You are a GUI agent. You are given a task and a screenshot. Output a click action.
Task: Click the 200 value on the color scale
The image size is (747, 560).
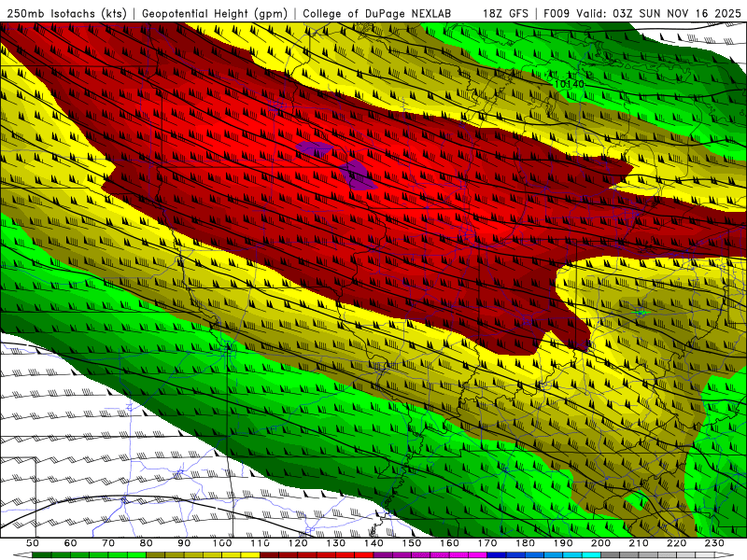[600, 543]
